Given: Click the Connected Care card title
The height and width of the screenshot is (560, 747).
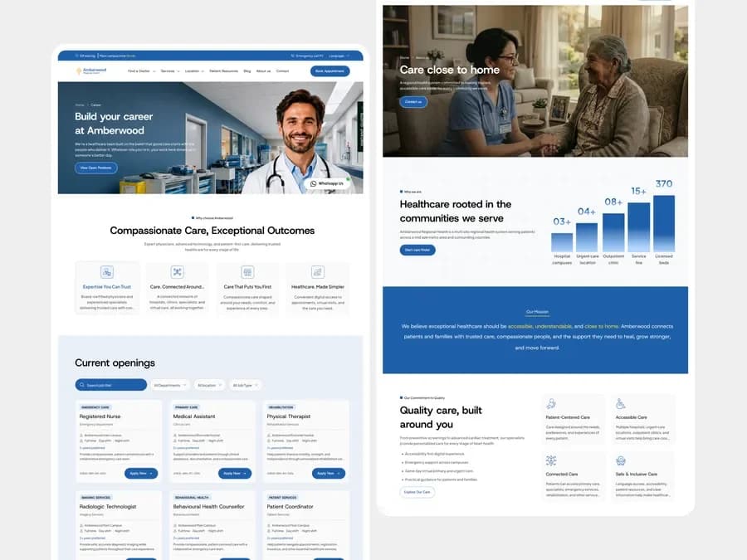Looking at the screenshot, I should [x=562, y=475].
